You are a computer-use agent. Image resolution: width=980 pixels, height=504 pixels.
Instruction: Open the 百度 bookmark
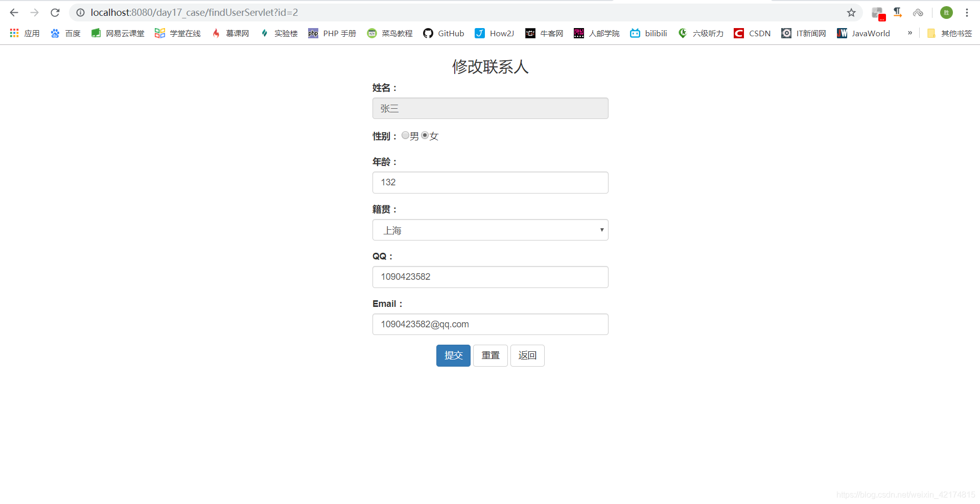pos(65,33)
